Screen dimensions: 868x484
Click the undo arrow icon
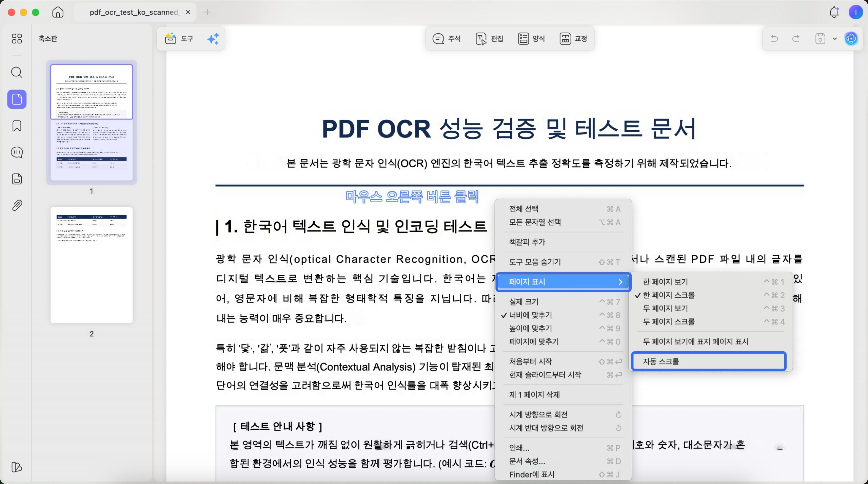pos(774,38)
